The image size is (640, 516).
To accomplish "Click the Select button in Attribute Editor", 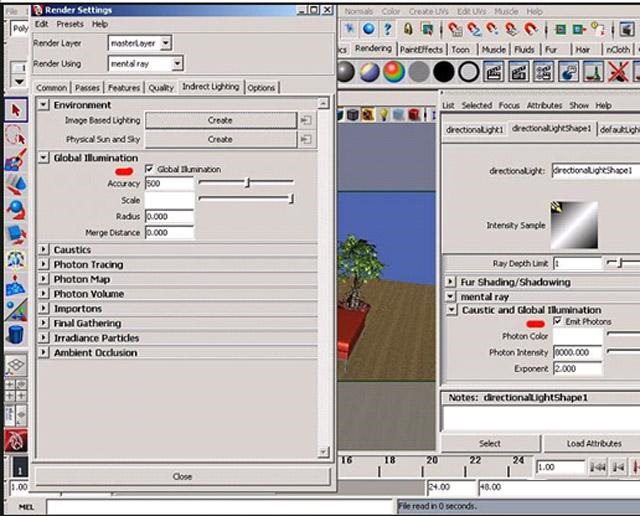I will point(490,443).
